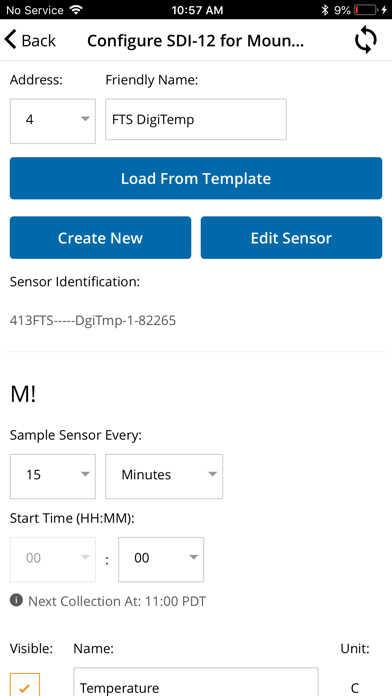Screen dimensions: 392x696
Task: Tap Load From Template button
Action: tap(196, 178)
